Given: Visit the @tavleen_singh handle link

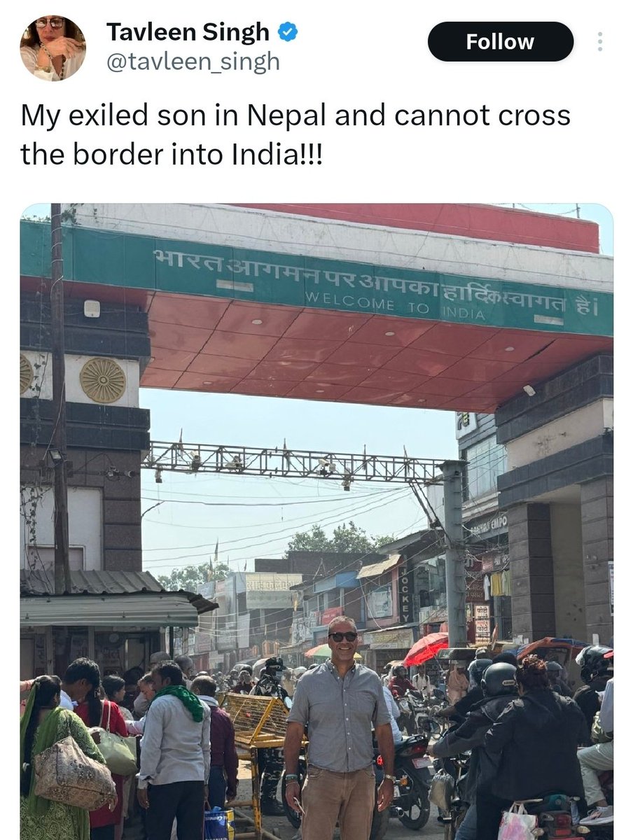Looking at the screenshot, I should click(x=193, y=62).
